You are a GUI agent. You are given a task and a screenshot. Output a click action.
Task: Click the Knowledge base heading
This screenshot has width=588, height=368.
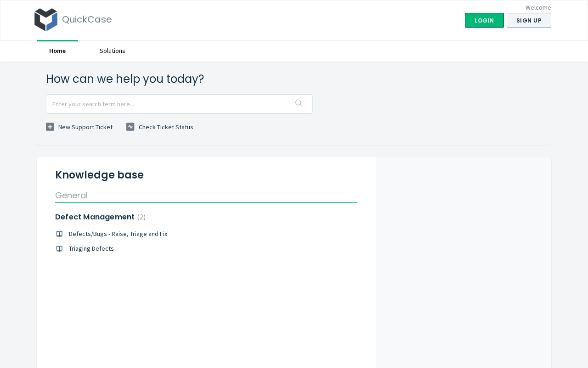[99, 175]
